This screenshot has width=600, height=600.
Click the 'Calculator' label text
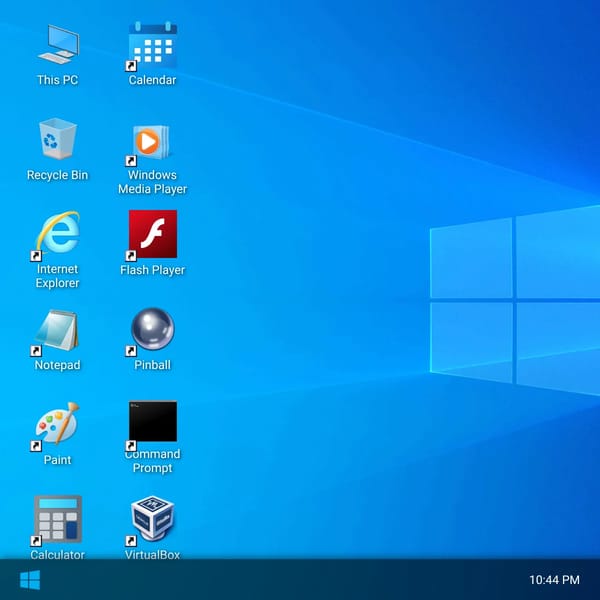coord(57,554)
